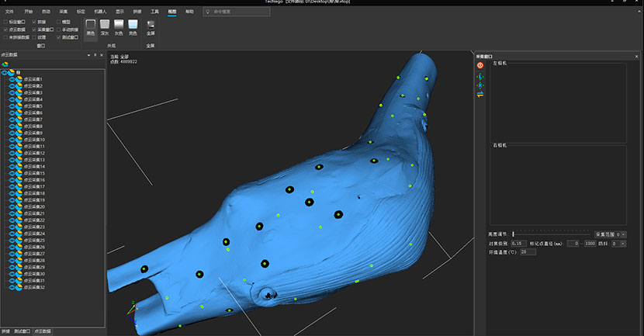Select the 深灰 dark gray appearance theme
The image size is (644, 336).
click(105, 25)
